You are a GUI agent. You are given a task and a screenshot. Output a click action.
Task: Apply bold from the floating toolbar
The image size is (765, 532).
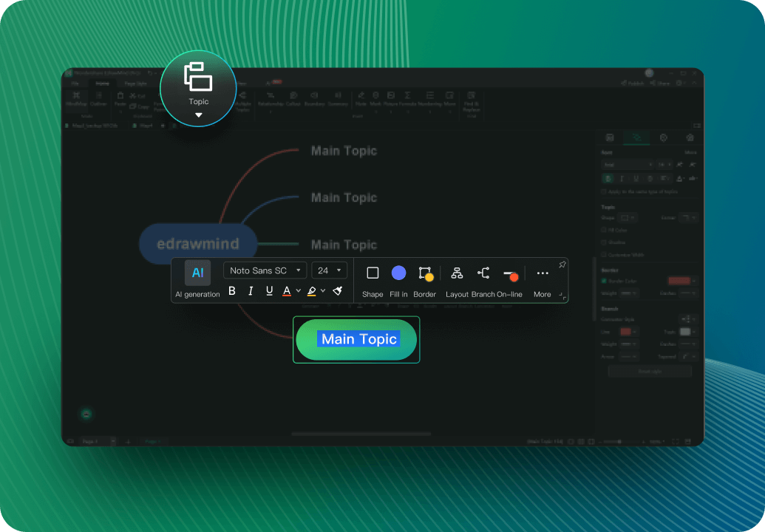click(x=232, y=290)
